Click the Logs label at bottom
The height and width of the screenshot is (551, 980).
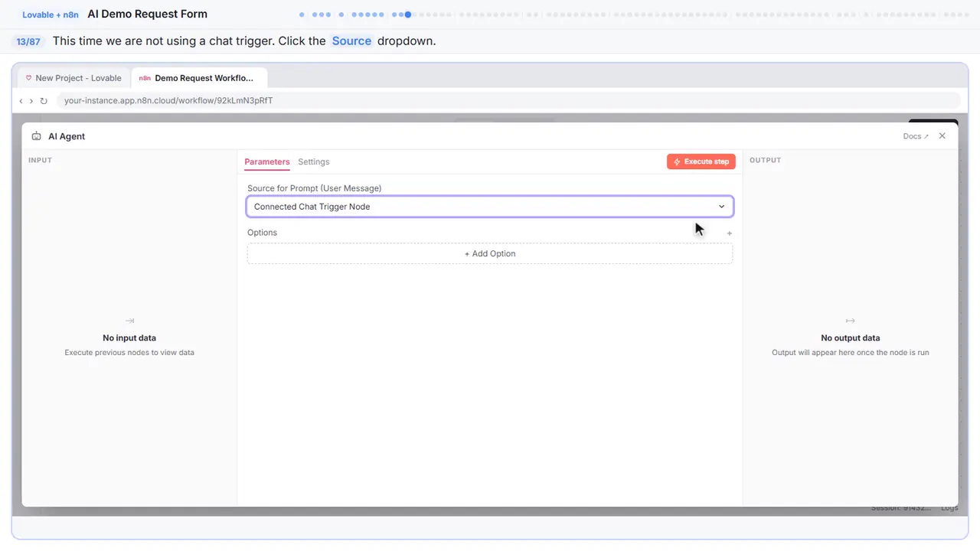(949, 508)
